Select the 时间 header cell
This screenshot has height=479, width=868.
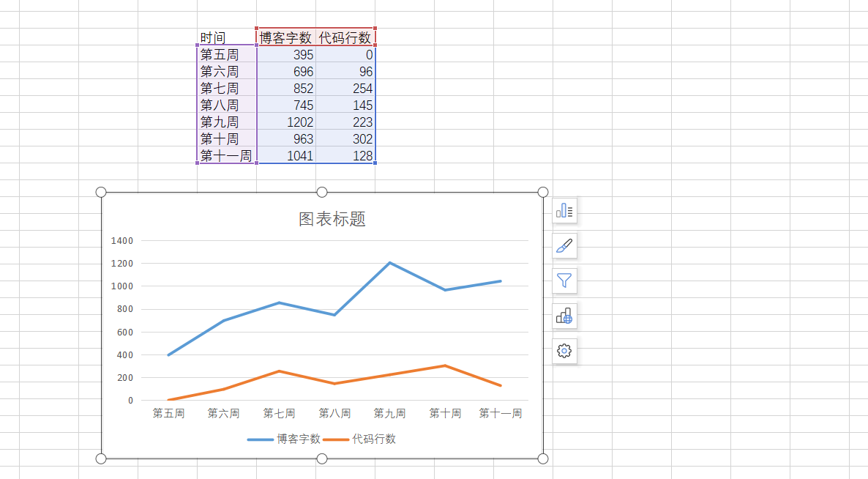click(226, 37)
